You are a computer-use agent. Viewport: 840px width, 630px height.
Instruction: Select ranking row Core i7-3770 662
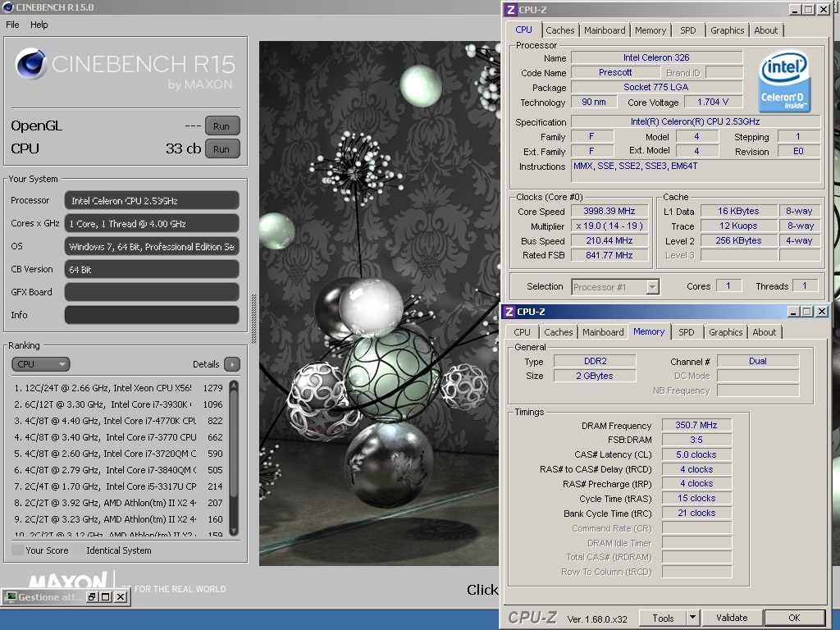118,437
